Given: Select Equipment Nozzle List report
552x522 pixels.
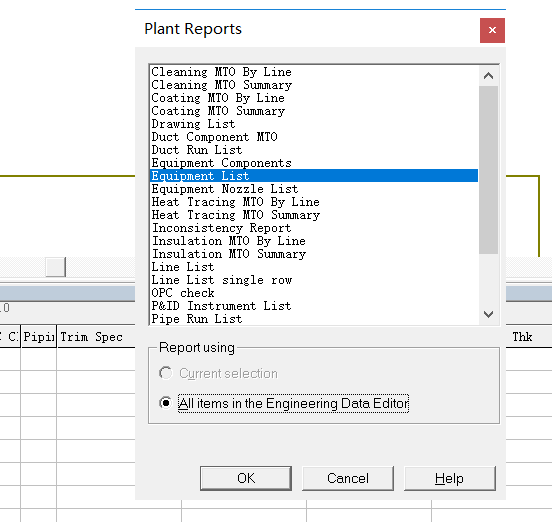Looking at the screenshot, I should pos(314,189).
